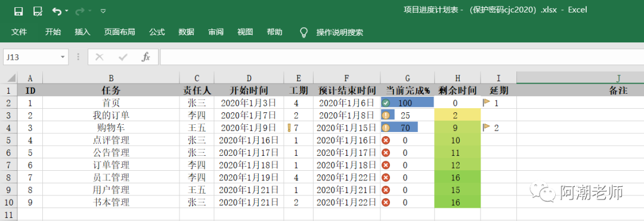Click green 剩余时间 cell showing 9

[457, 128]
